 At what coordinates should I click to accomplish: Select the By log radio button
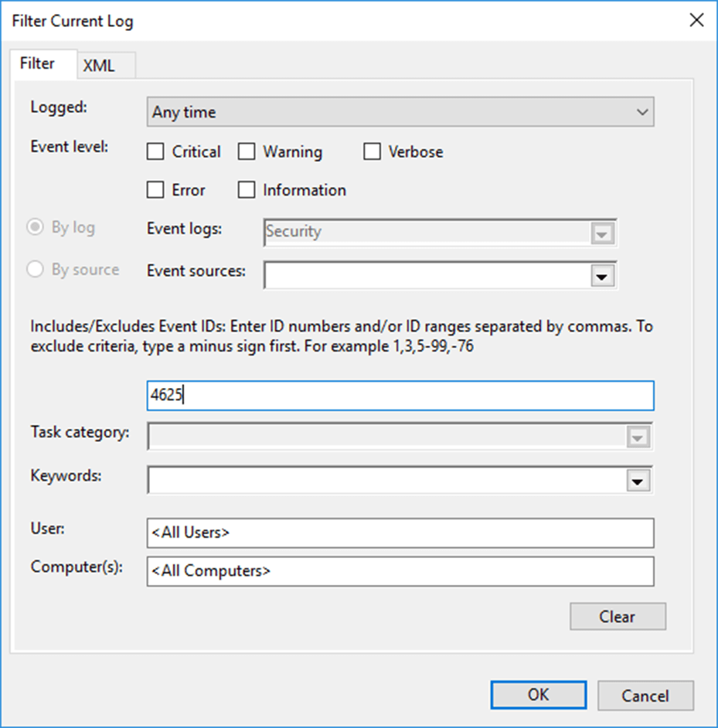coord(35,227)
